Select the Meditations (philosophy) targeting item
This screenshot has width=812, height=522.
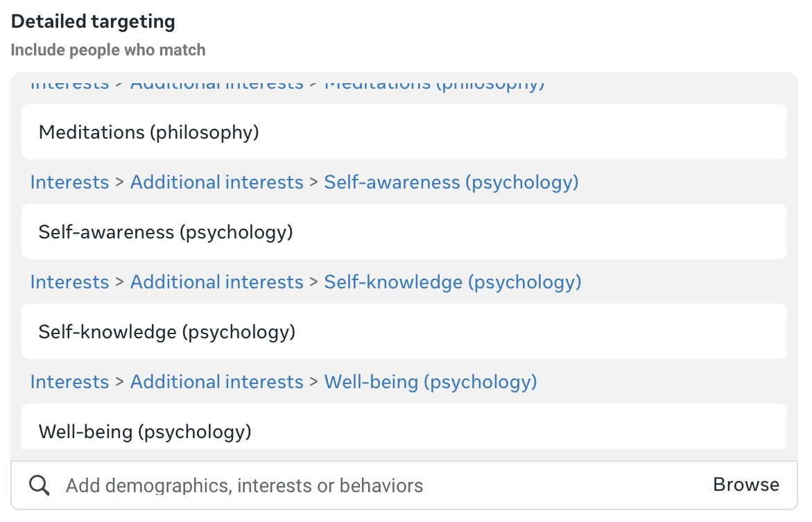tap(148, 132)
